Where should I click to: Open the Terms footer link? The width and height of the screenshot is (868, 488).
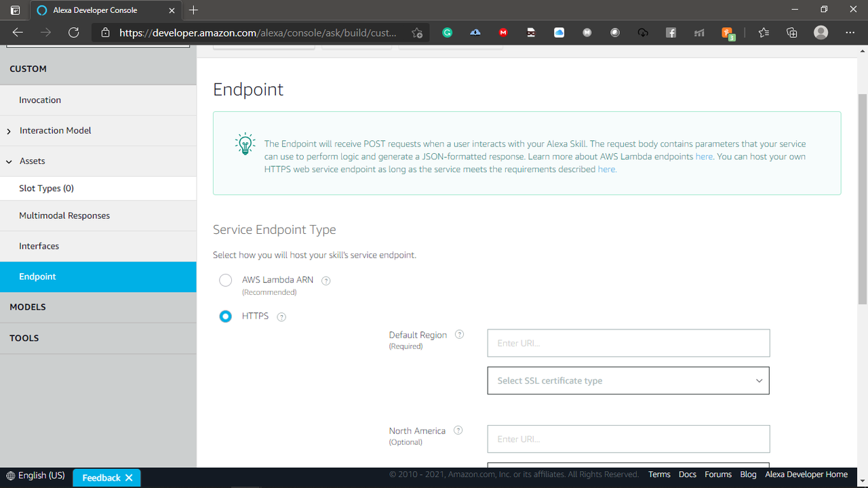(x=659, y=474)
